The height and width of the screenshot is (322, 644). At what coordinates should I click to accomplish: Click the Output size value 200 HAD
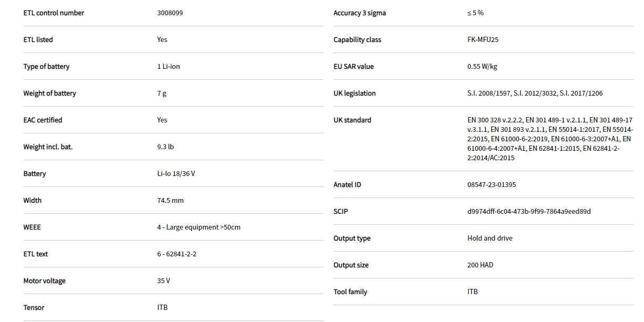[x=480, y=265]
